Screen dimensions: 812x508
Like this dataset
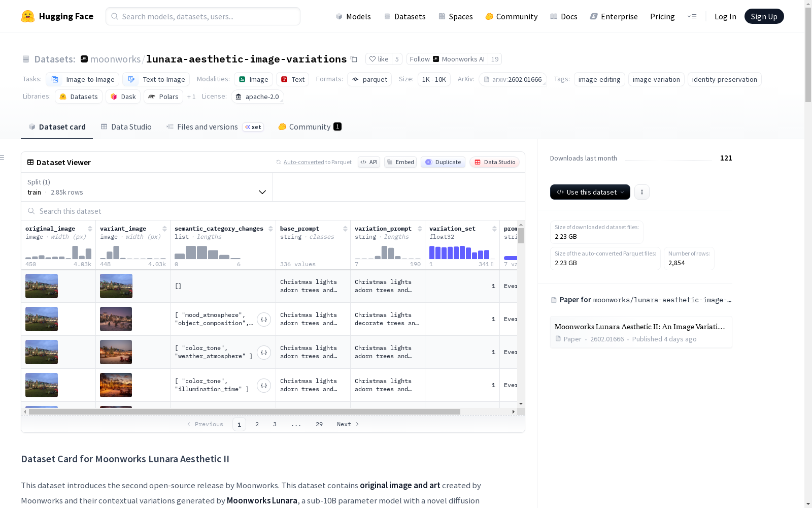pos(379,59)
